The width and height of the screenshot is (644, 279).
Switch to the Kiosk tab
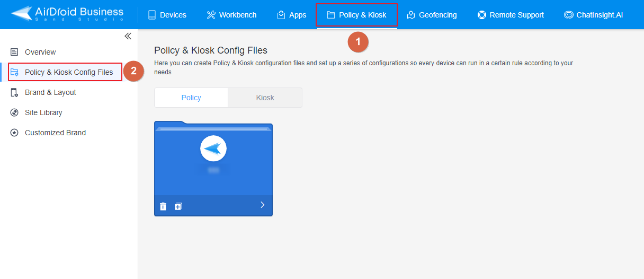pos(265,98)
